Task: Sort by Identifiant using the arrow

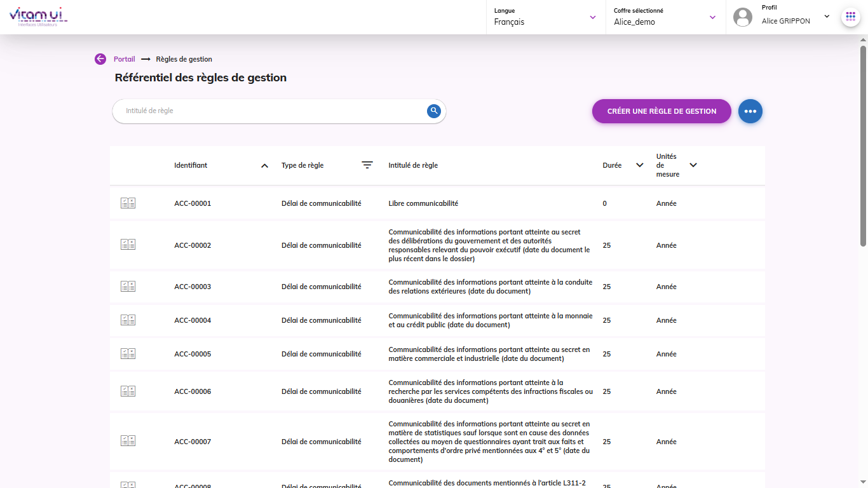Action: [x=264, y=166]
